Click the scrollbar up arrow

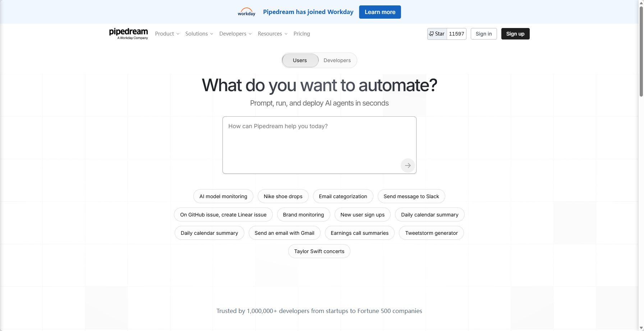click(641, 3)
